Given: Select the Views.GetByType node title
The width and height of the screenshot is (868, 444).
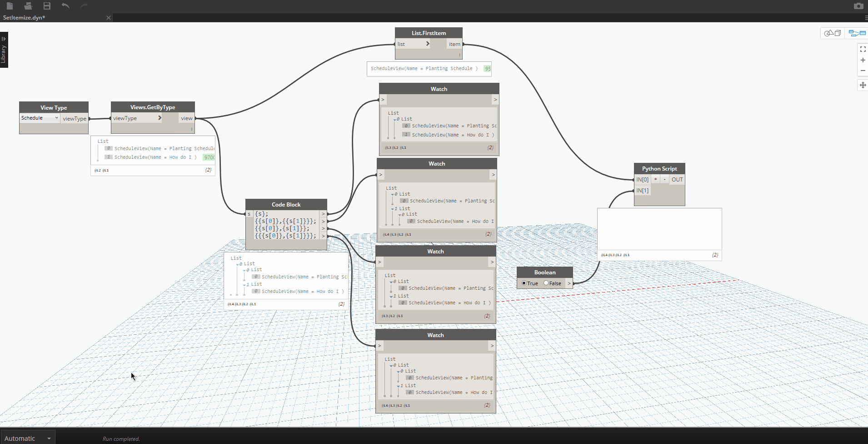Looking at the screenshot, I should click(x=153, y=107).
